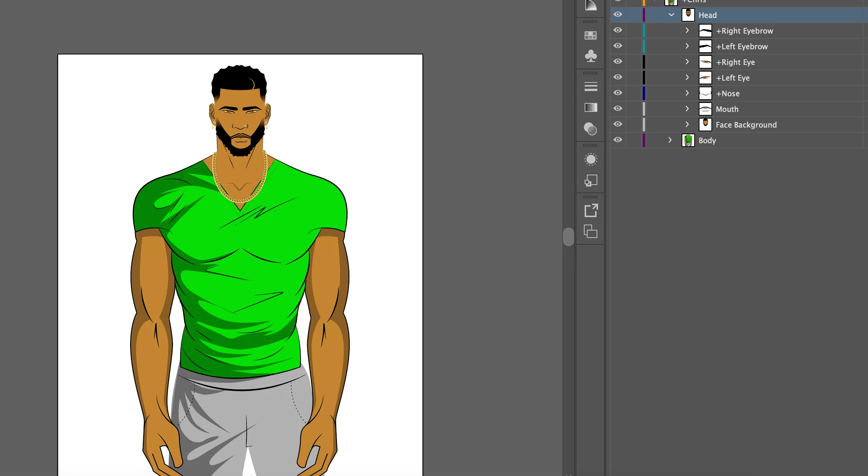
Task: Expand the +Left Eye sublayer
Action: [x=687, y=77]
